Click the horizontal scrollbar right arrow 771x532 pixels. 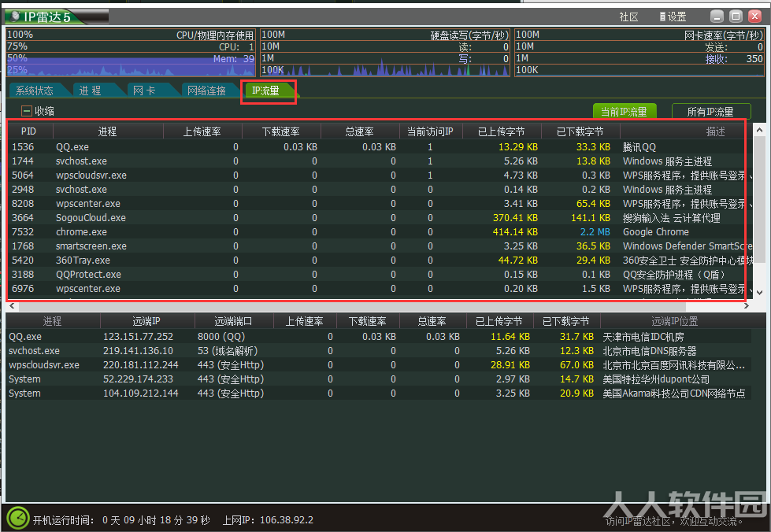tap(747, 305)
